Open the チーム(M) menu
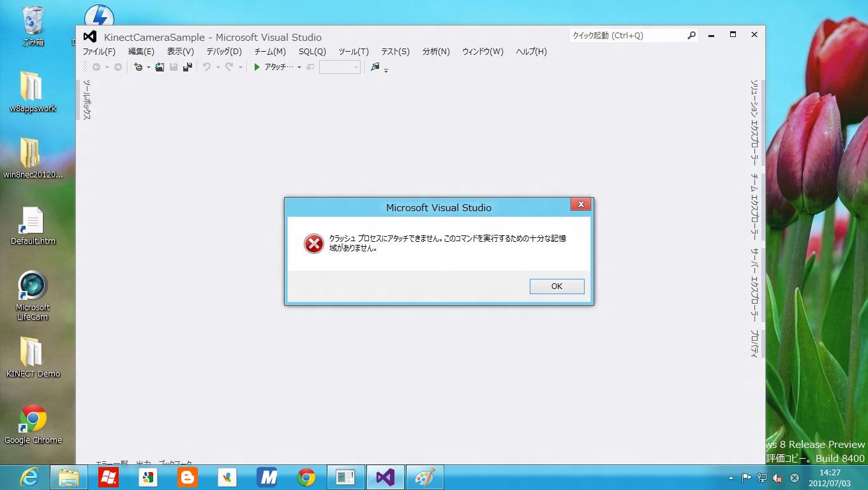This screenshot has width=868, height=490. click(x=270, y=52)
